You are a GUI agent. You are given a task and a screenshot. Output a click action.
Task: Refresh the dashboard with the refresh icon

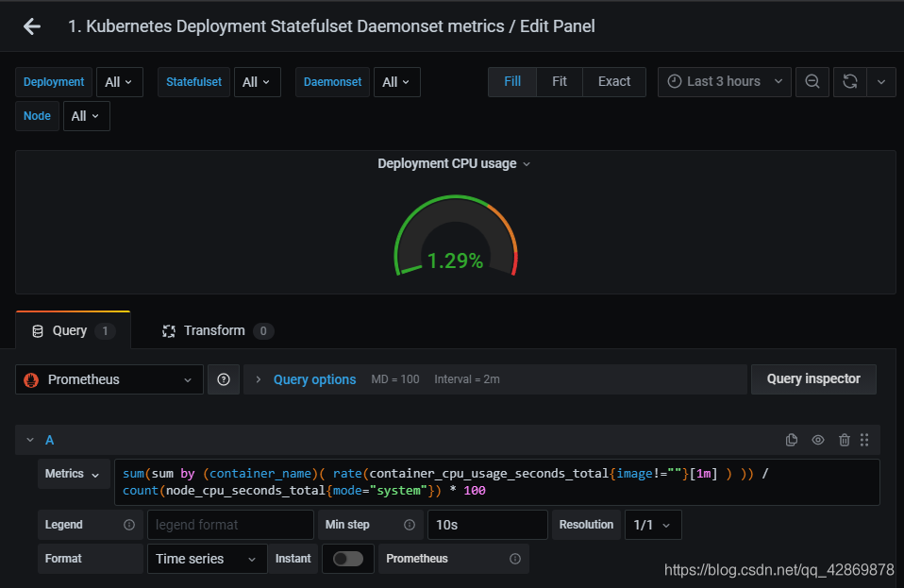(x=850, y=82)
